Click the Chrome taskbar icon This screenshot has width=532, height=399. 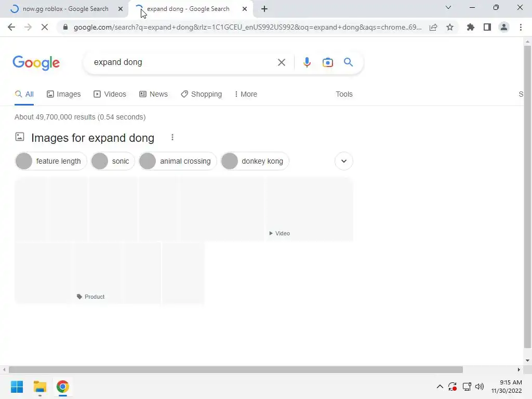63,387
